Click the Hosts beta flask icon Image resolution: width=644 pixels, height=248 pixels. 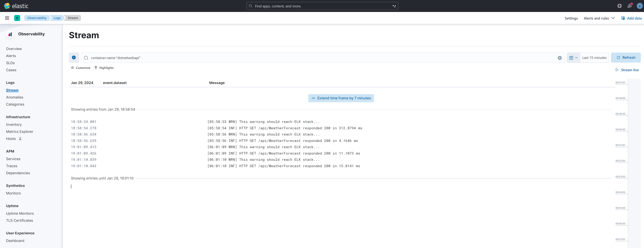[x=20, y=139]
